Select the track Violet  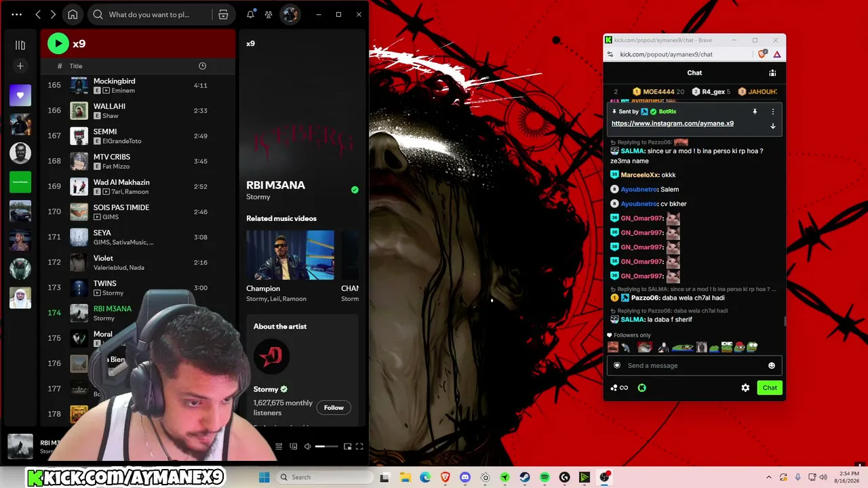(x=138, y=262)
